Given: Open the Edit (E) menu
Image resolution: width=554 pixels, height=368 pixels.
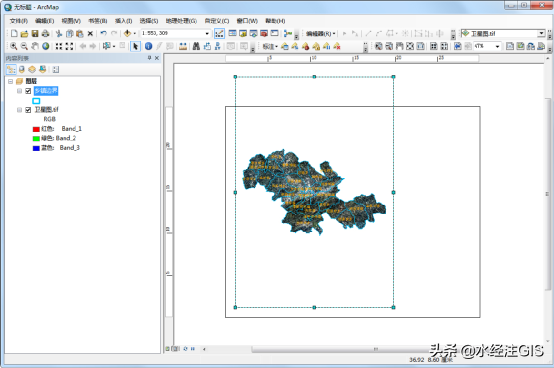Looking at the screenshot, I should click(x=45, y=21).
